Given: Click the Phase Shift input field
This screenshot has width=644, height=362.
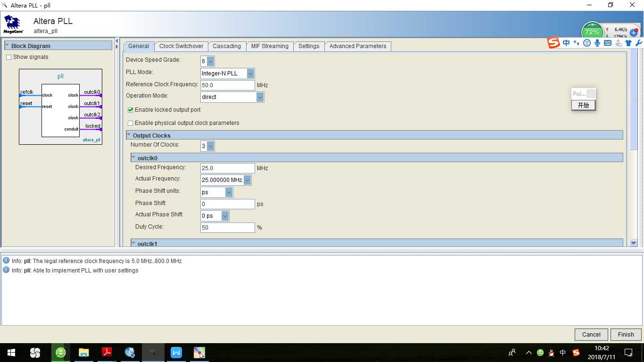Looking at the screenshot, I should pos(228,204).
